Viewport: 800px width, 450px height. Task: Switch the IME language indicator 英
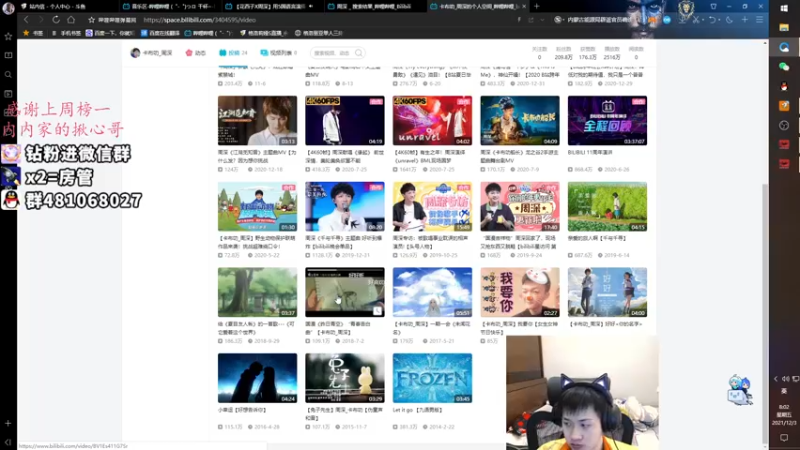click(784, 391)
